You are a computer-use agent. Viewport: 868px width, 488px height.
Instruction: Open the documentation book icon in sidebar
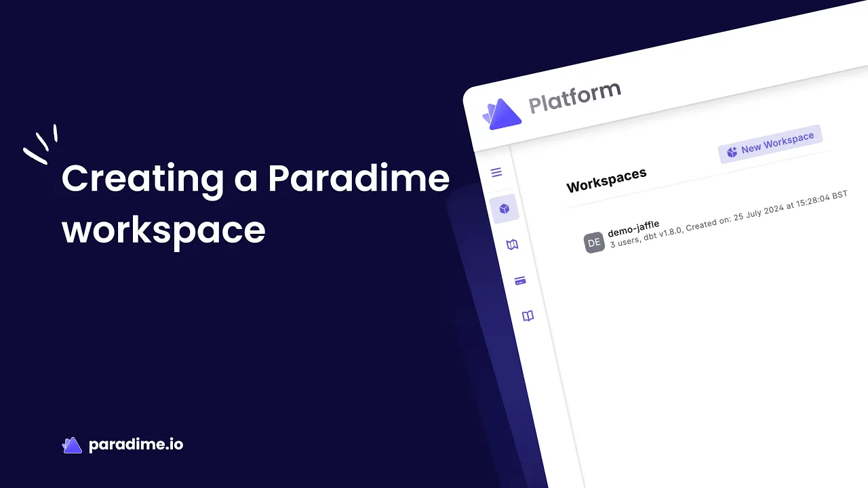tap(528, 316)
